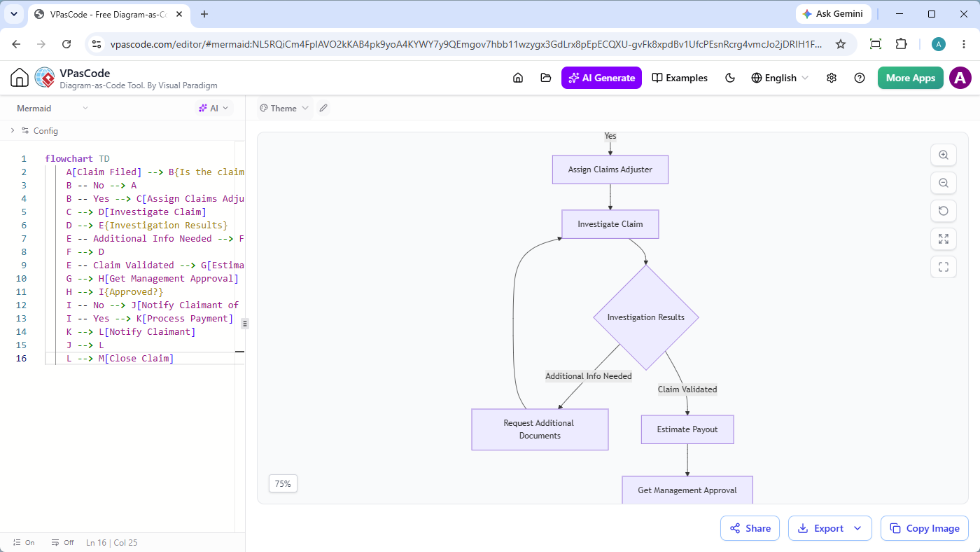The height and width of the screenshot is (552, 980).
Task: Click code line 5 'C --> D[Investigate Claim]'
Action: click(x=136, y=212)
